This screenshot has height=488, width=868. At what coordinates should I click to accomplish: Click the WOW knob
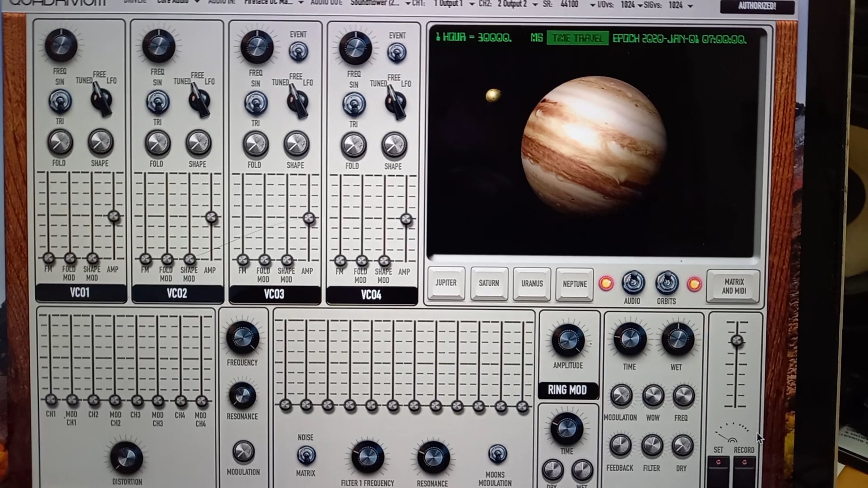tap(653, 396)
